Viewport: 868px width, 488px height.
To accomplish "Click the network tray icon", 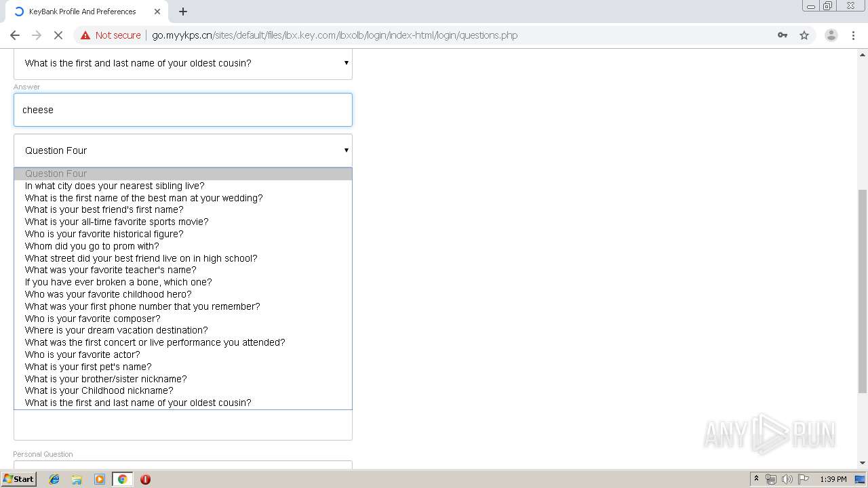I will point(771,479).
